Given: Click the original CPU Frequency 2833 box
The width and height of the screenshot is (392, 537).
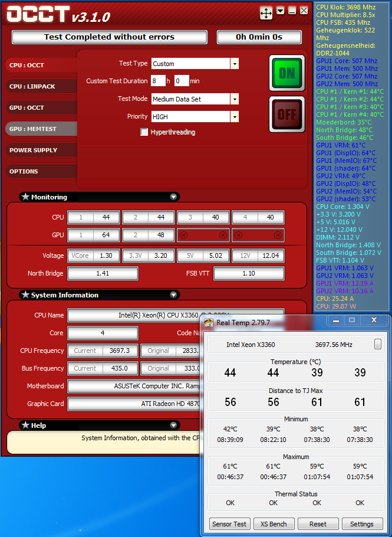Looking at the screenshot, I should [170, 351].
